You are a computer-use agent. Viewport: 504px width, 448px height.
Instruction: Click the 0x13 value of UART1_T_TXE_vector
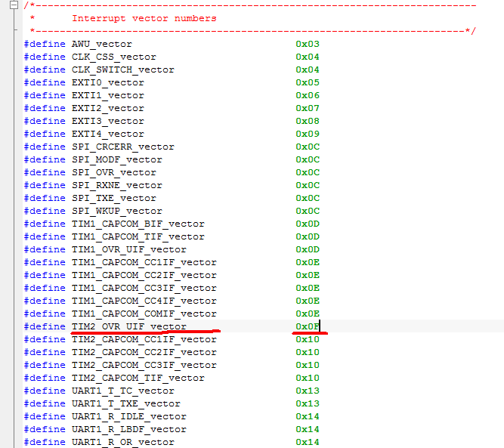[308, 403]
